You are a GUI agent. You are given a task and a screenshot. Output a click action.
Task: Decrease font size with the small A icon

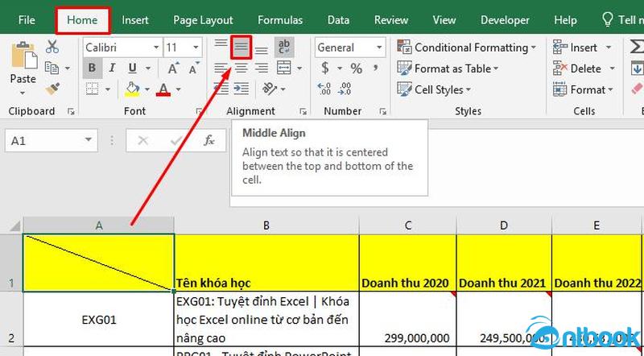pos(193,68)
